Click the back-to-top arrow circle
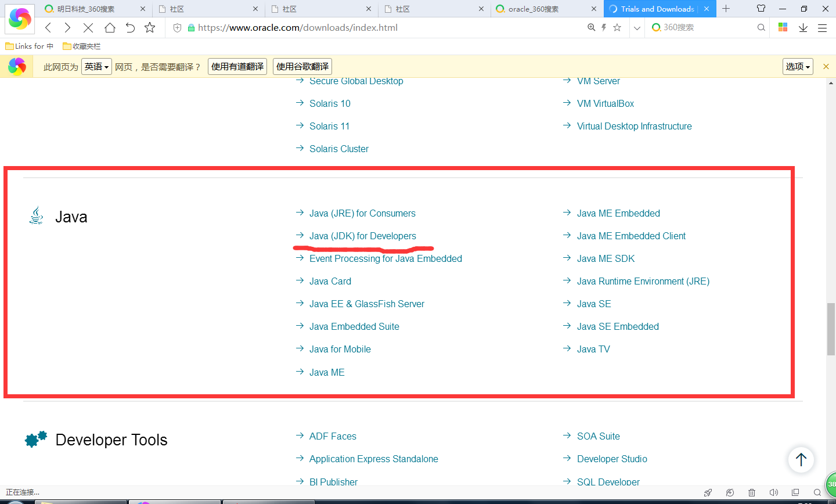The height and width of the screenshot is (504, 836). click(x=801, y=459)
